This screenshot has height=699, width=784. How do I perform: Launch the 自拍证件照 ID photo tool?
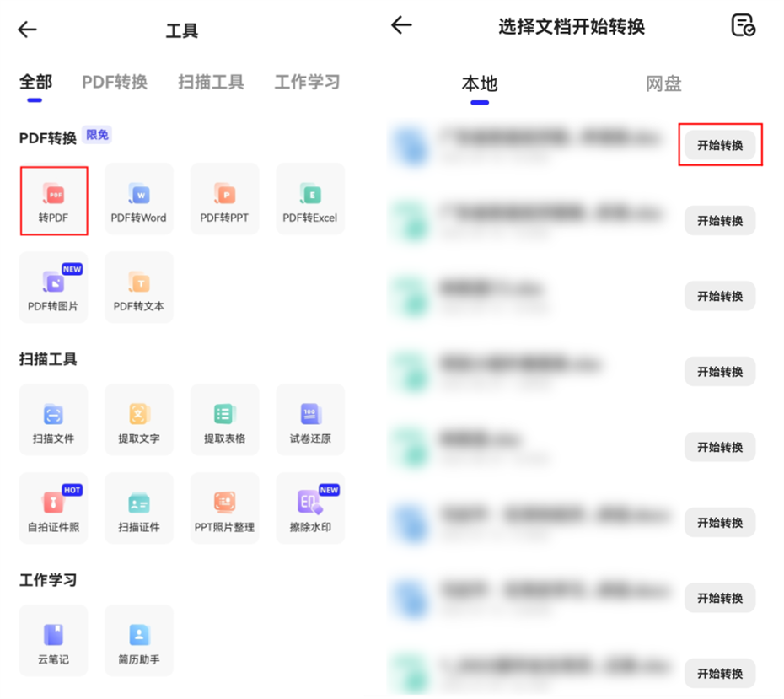click(x=53, y=508)
